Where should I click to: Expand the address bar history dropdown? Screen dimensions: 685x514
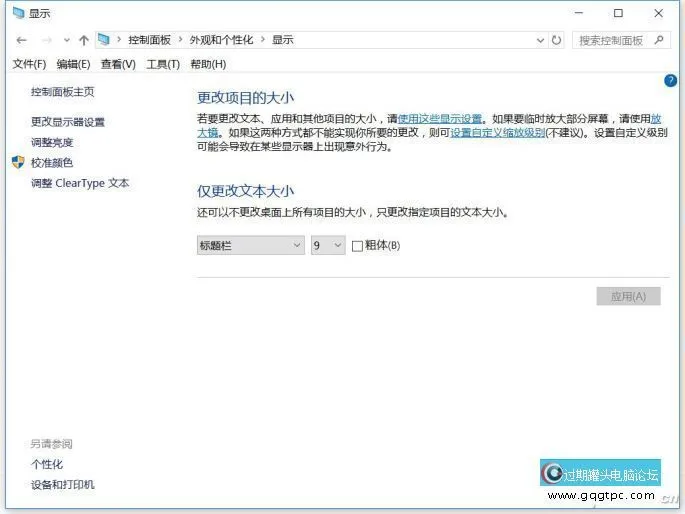click(540, 41)
